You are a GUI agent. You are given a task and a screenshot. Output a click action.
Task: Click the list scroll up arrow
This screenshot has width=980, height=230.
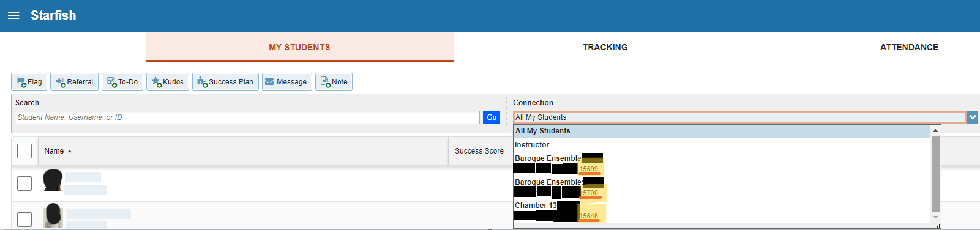pyautogui.click(x=935, y=130)
